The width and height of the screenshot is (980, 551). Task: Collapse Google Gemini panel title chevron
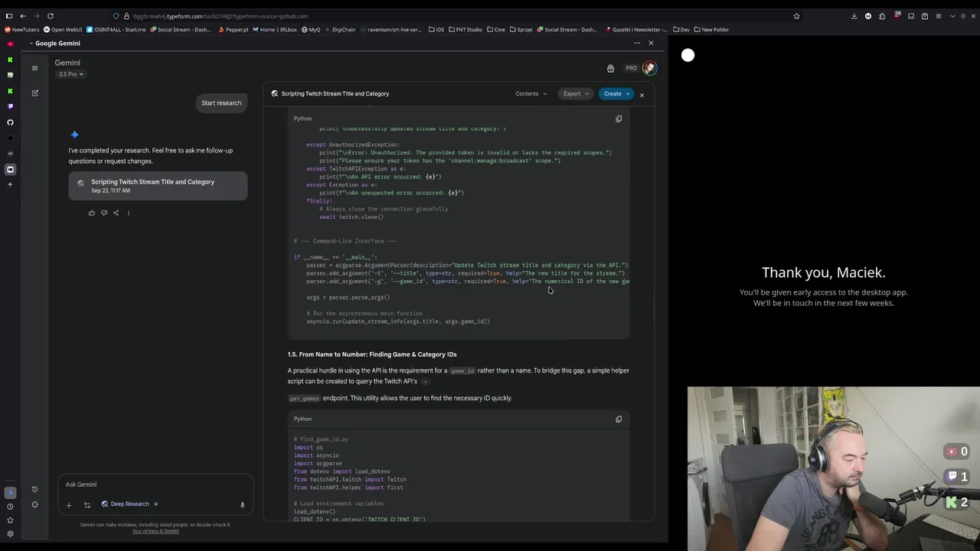(32, 43)
